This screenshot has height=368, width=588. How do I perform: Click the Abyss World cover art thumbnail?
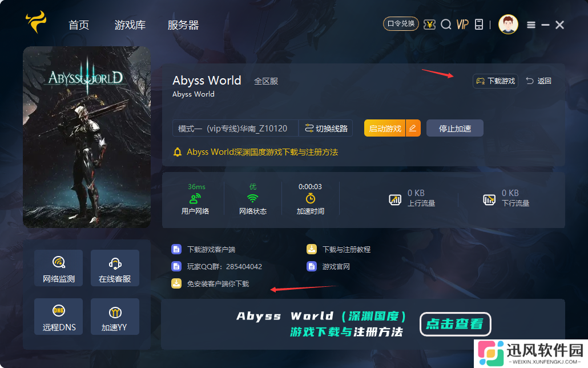click(87, 137)
